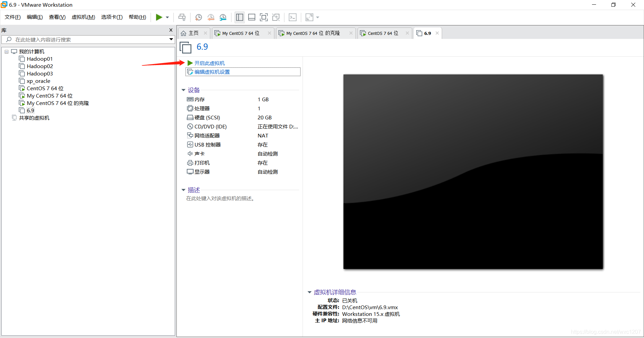Image resolution: width=644 pixels, height=338 pixels.
Task: Collapse the 设备 section
Action: (x=183, y=90)
